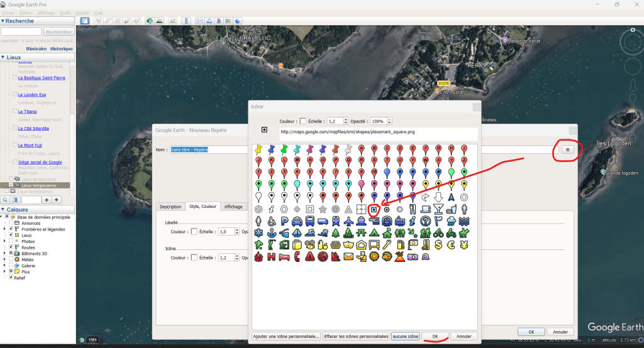Viewport: 644px width, 348px height.
Task: Click Effacer les icônes personnalisées
Action: coord(356,336)
